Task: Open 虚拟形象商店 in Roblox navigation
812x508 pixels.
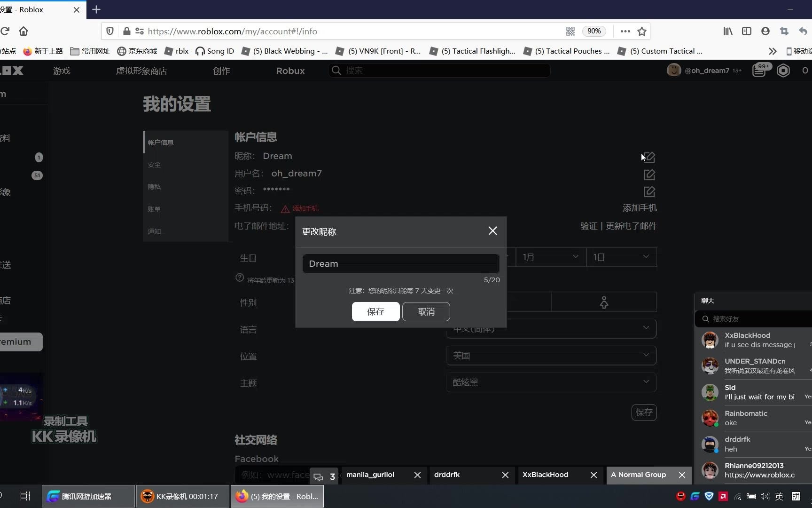Action: tap(141, 71)
